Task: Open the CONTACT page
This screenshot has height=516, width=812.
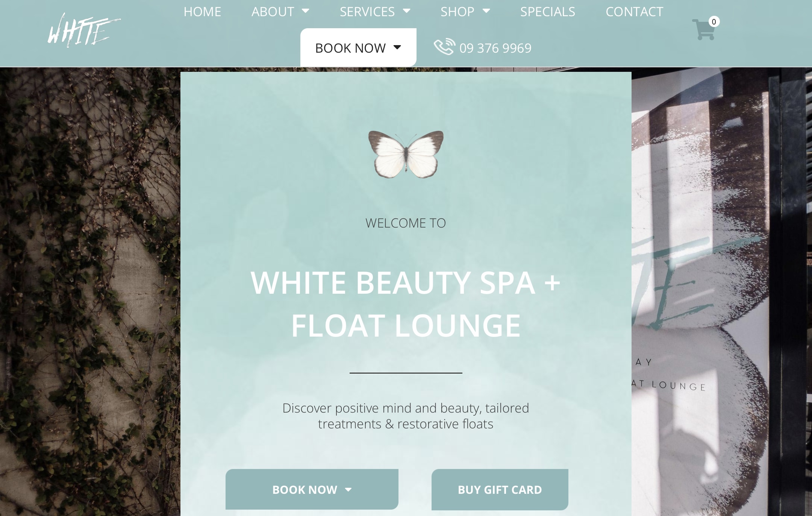Action: (x=635, y=12)
